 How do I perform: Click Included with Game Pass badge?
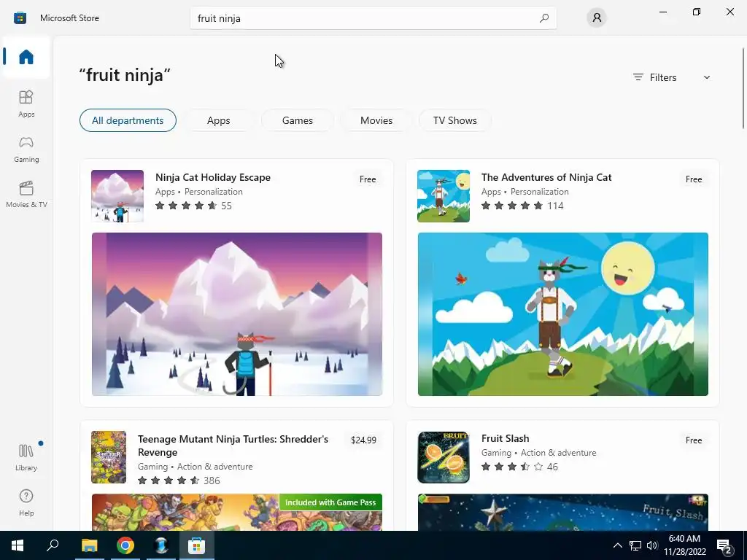pos(330,502)
